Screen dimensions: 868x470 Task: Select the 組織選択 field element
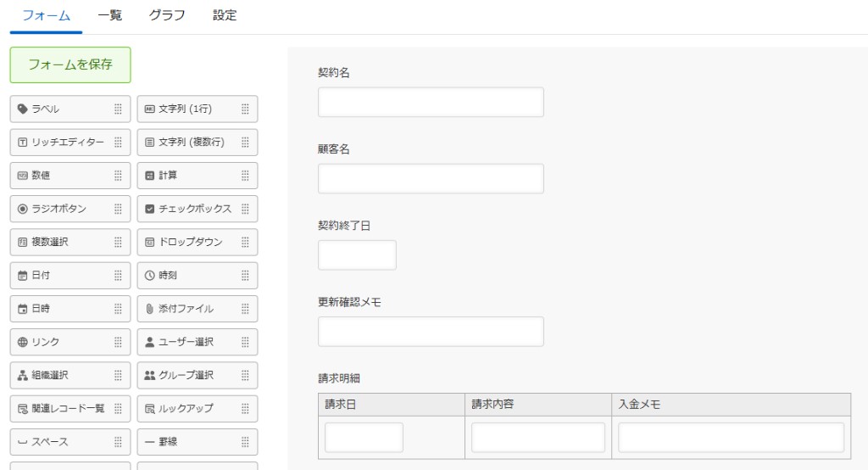pos(70,375)
